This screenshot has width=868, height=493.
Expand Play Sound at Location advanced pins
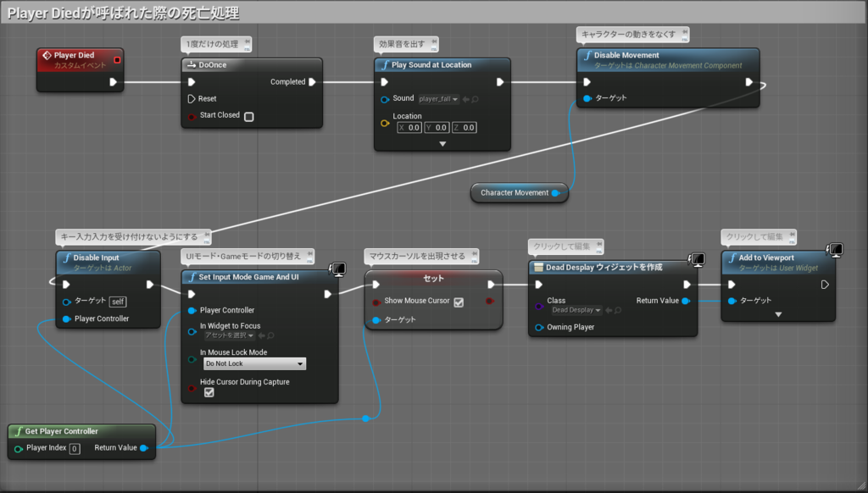point(442,144)
